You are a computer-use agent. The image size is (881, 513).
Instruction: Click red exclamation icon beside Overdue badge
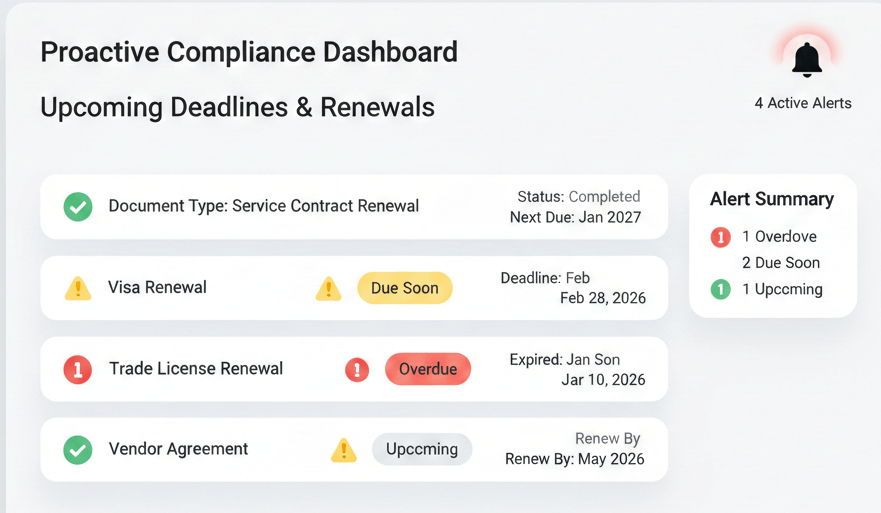(x=357, y=370)
